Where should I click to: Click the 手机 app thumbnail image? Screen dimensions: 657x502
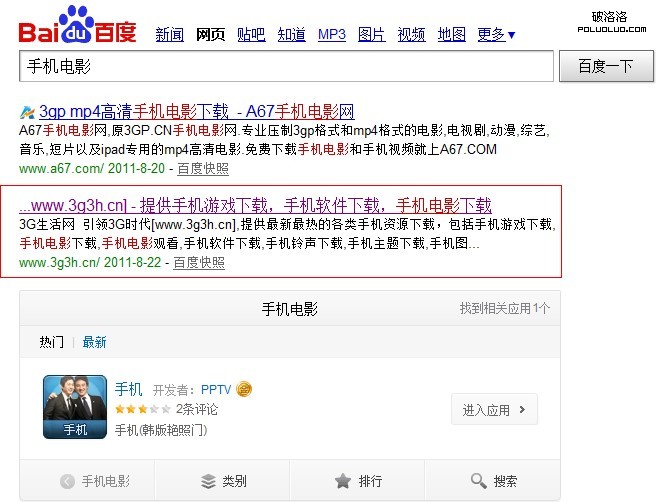(x=75, y=407)
